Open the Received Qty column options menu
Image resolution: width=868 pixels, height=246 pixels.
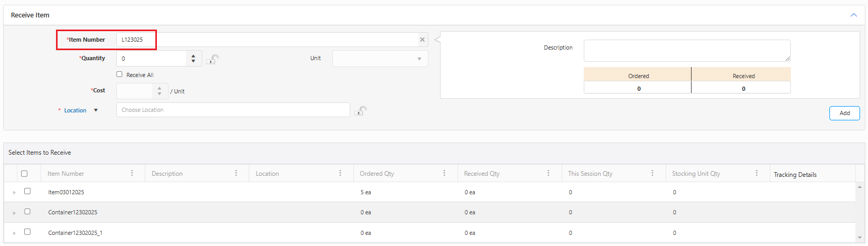tap(548, 173)
